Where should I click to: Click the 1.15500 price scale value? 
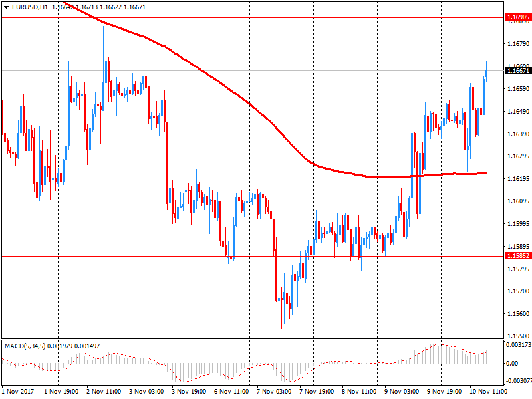tap(518, 336)
